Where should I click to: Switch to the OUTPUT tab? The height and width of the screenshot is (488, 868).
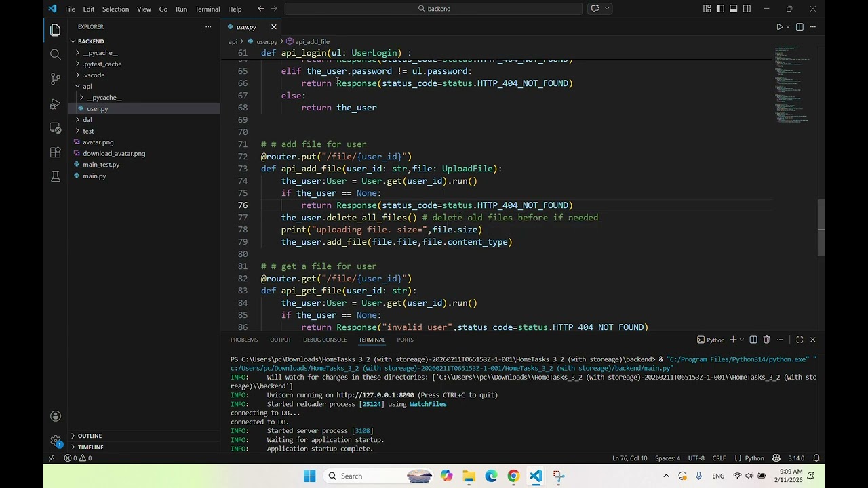click(280, 340)
